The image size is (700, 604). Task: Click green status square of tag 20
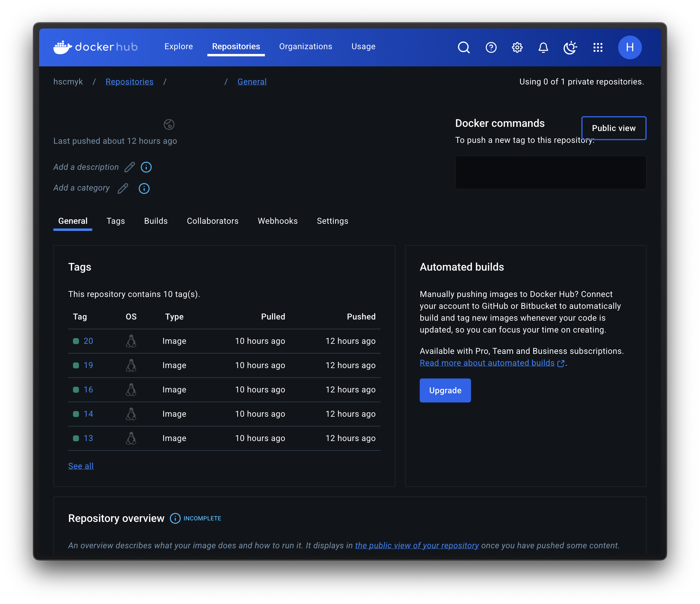pos(76,341)
